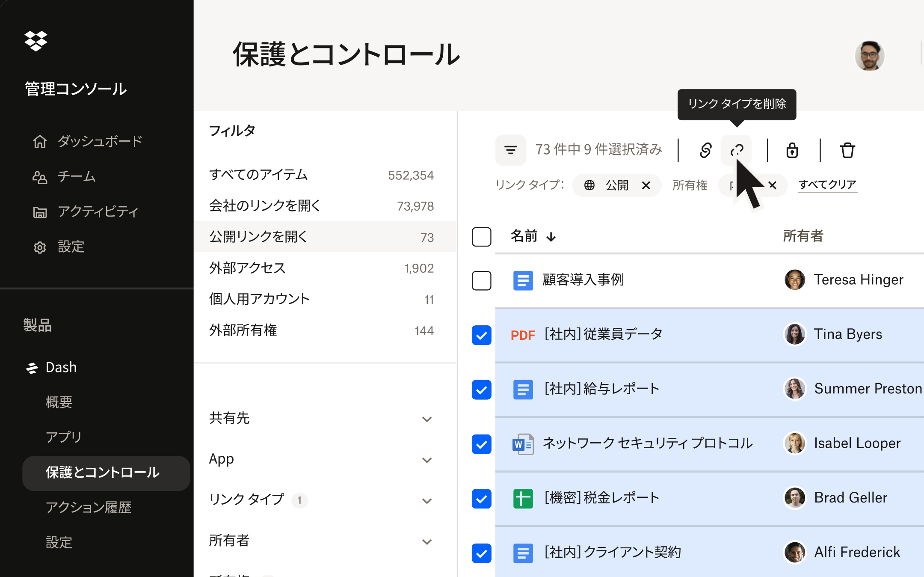Select 保護とコントロール in sidebar
The image size is (924, 577).
tap(106, 473)
